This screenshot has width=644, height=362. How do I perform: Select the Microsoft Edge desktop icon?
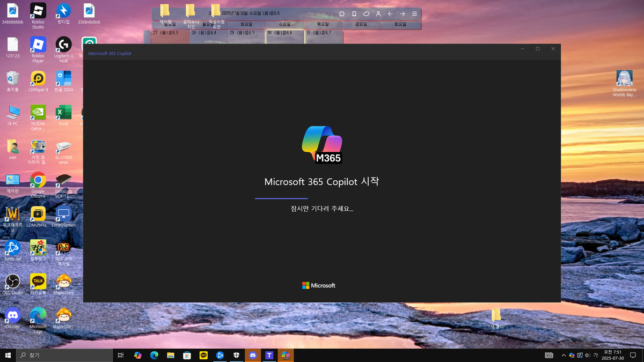(x=38, y=321)
